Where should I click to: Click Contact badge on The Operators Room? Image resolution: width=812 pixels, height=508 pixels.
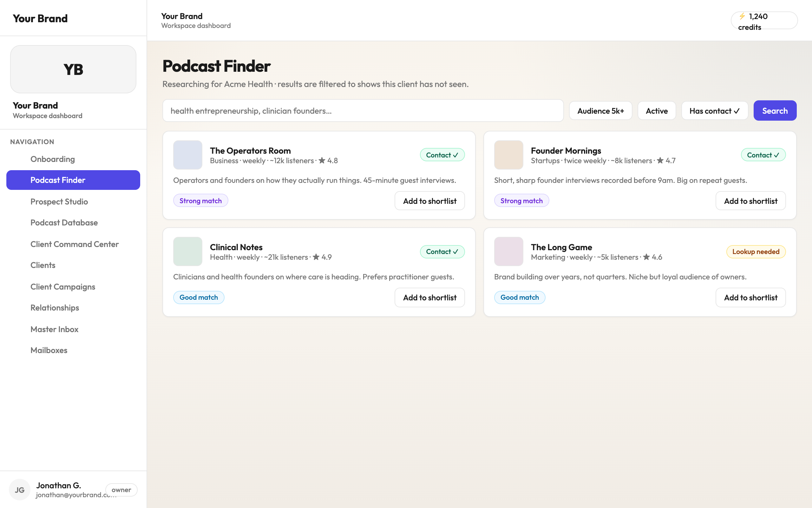tap(442, 155)
